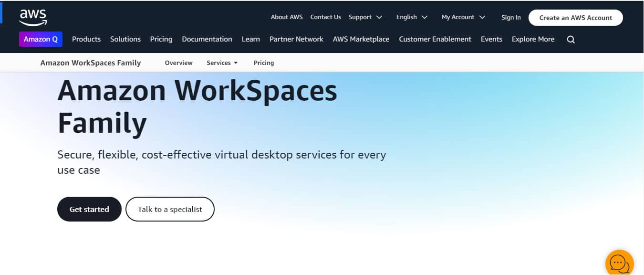Open the Solutions menu

(x=125, y=39)
